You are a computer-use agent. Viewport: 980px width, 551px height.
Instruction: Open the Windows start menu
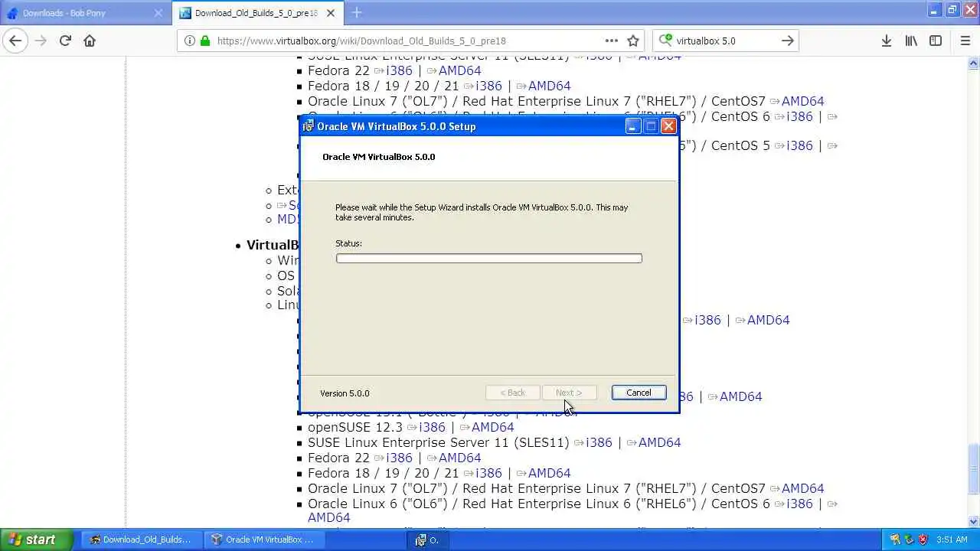[37, 540]
